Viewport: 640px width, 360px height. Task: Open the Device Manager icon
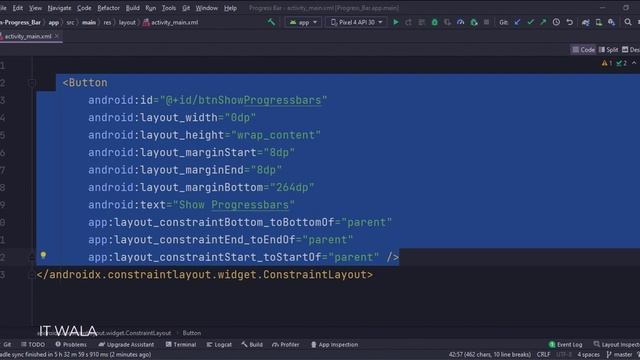[599, 22]
